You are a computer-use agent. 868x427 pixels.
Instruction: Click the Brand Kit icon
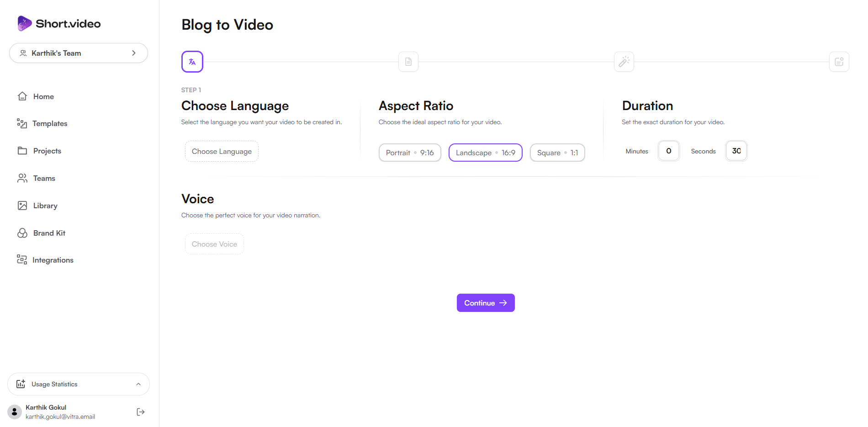pos(22,233)
